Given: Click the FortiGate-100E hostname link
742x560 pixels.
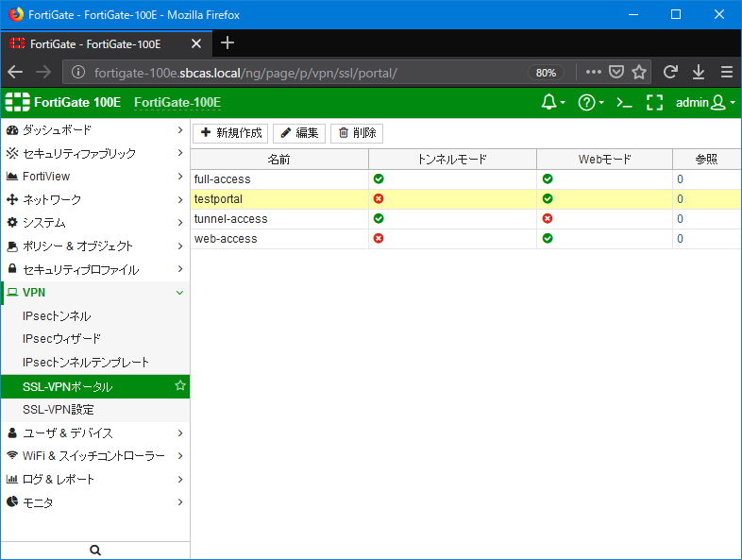Looking at the screenshot, I should pos(177,102).
